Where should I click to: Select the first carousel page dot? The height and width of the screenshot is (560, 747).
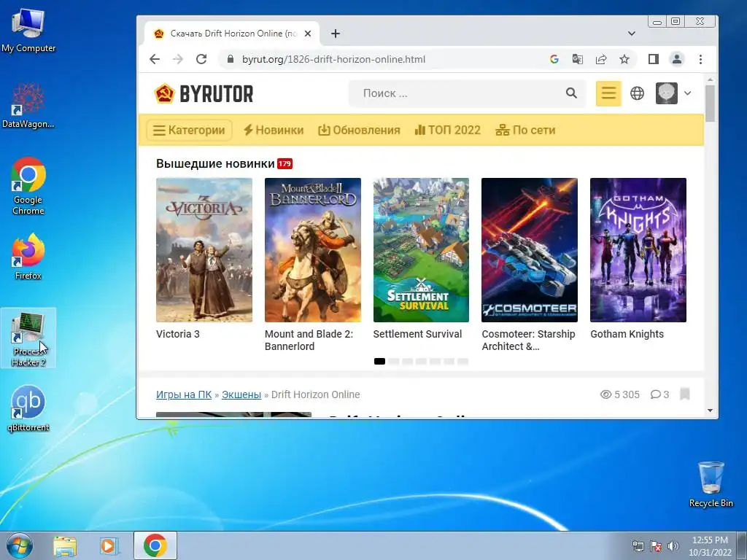tap(379, 362)
